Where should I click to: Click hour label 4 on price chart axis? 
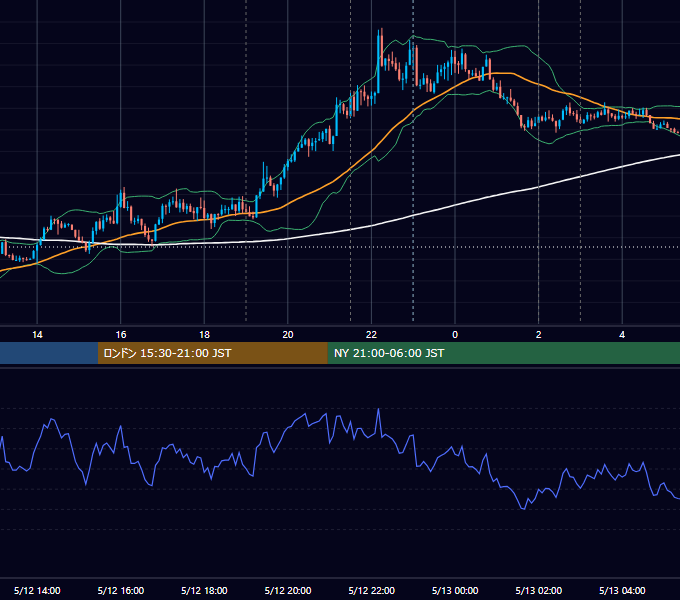(622, 334)
